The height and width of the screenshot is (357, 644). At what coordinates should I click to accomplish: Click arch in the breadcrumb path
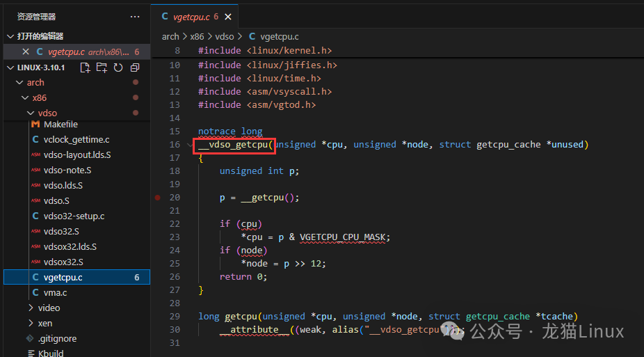point(170,37)
